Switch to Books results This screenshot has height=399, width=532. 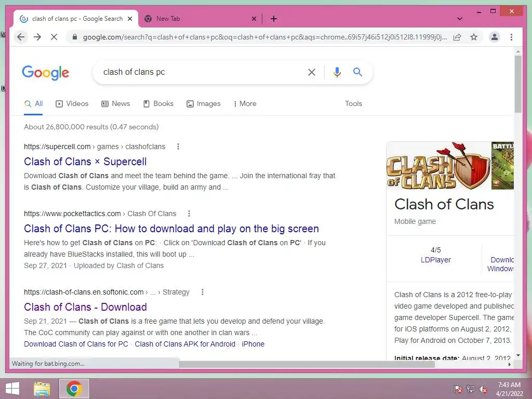[158, 104]
